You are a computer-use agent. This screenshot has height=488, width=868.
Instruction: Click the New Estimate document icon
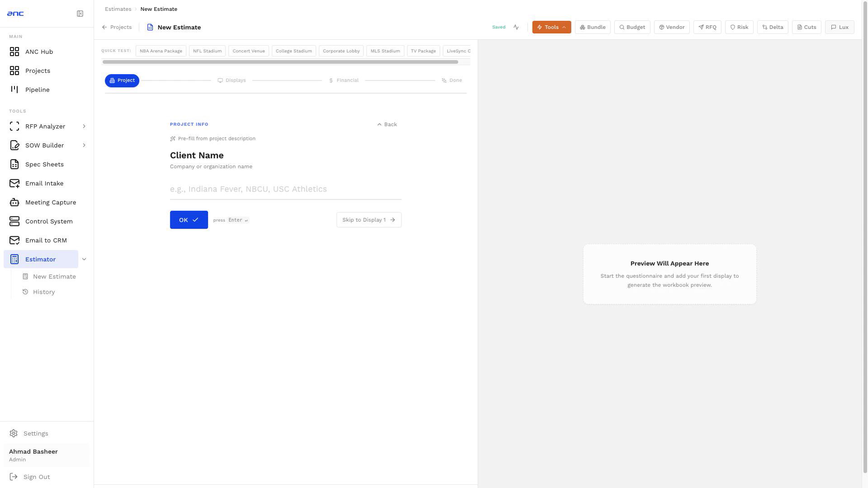click(x=150, y=27)
